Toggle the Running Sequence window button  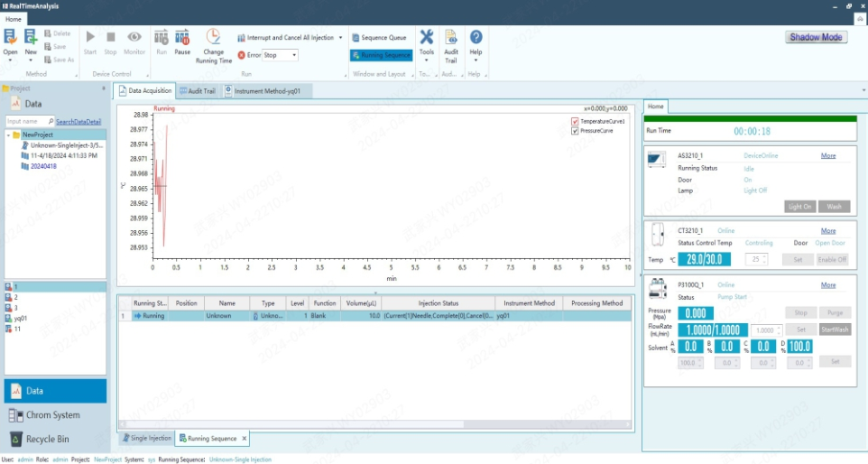(381, 55)
